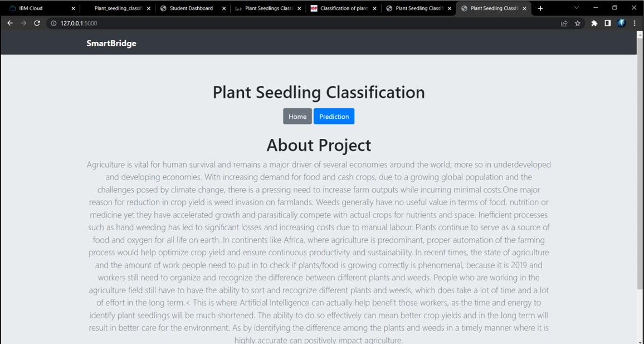Reload the current page
Image resolution: width=644 pixels, height=344 pixels.
pyautogui.click(x=37, y=23)
